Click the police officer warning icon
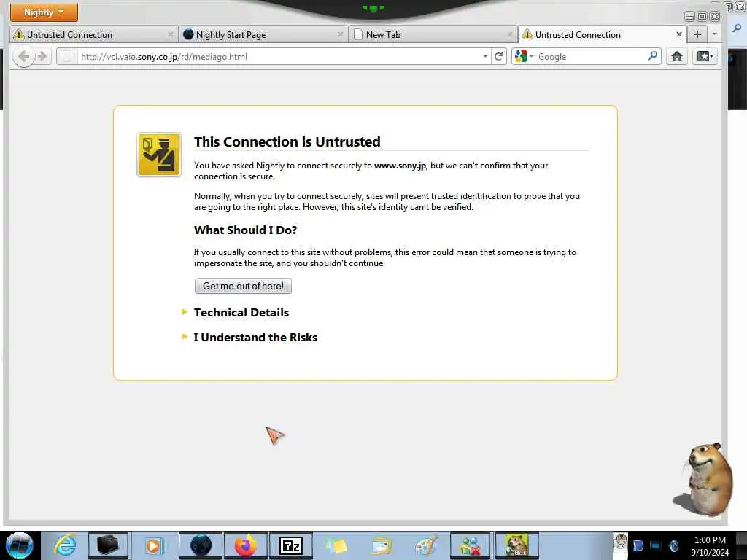Viewport: 747px width, 560px height. [x=159, y=155]
